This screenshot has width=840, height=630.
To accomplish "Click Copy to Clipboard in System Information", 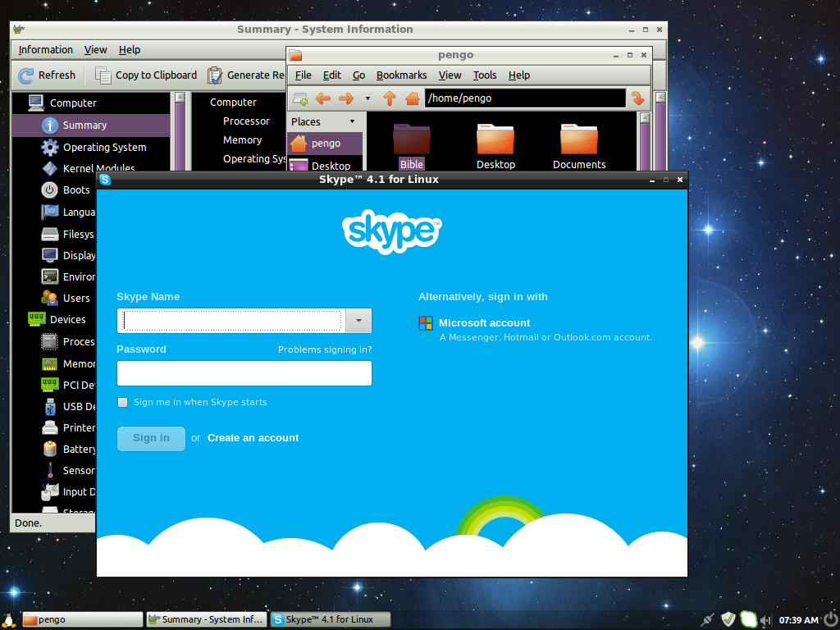I will pos(146,75).
